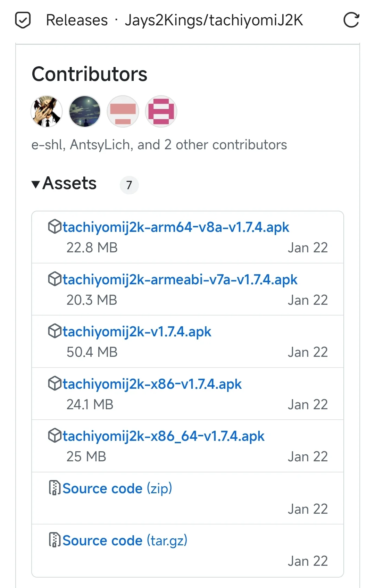Open the magenta identicon avatar
Image resolution: width=375 pixels, height=588 pixels.
click(x=161, y=111)
